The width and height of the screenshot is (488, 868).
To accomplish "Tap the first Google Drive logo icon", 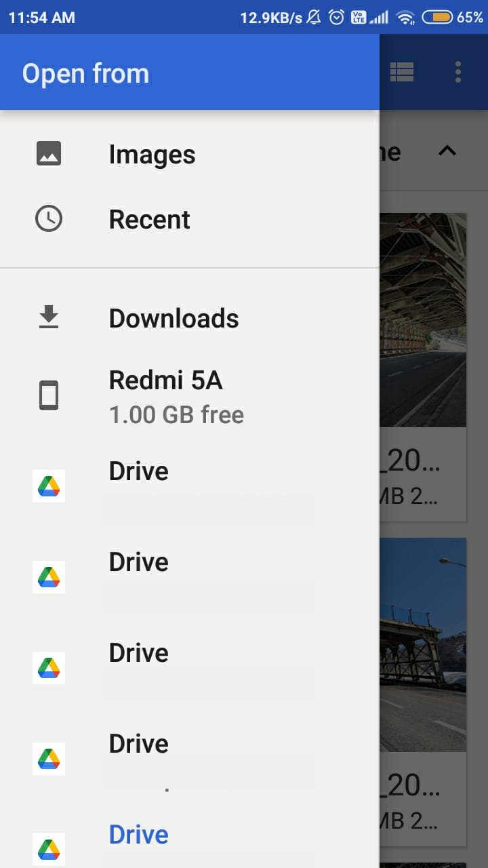I will pos(49,486).
